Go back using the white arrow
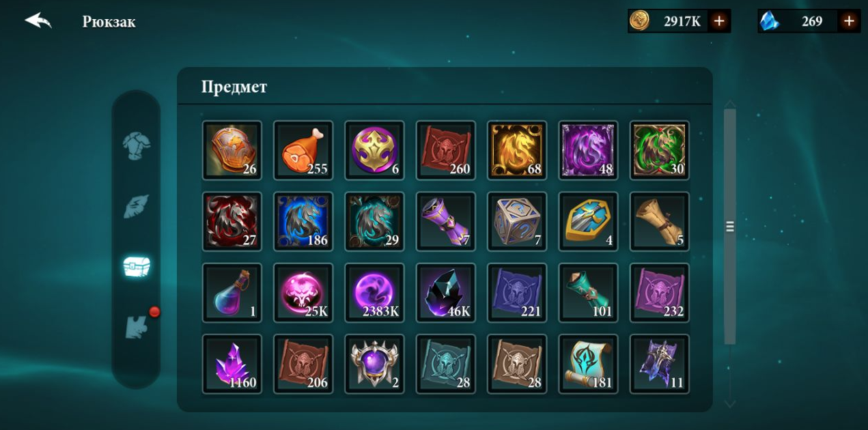 point(38,20)
